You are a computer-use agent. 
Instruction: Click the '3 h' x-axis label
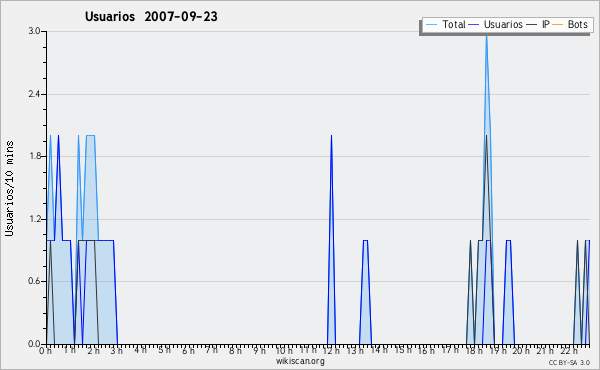click(x=117, y=350)
